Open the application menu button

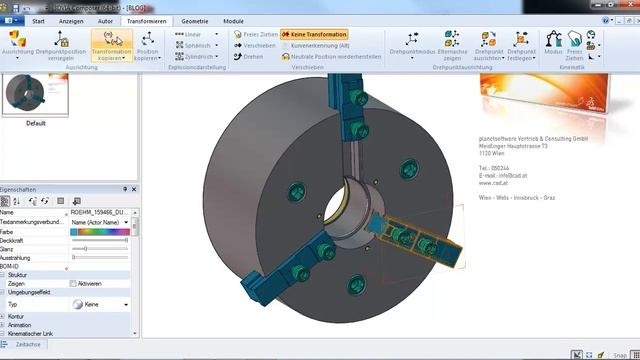click(x=11, y=20)
